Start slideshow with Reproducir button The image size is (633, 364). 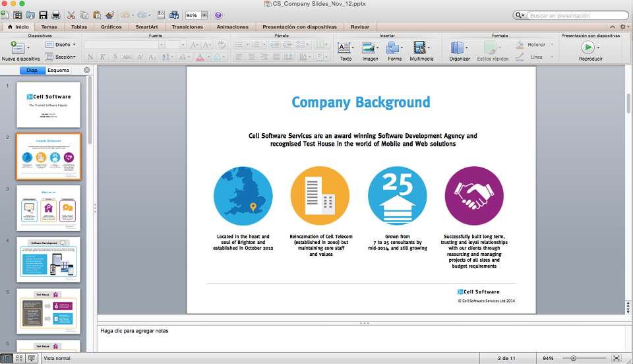pos(590,51)
